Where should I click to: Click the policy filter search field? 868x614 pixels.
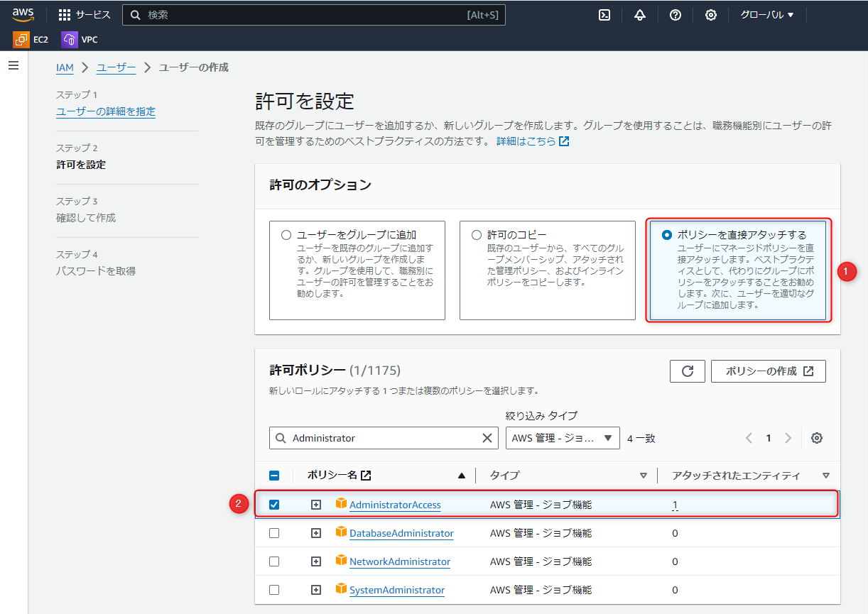pyautogui.click(x=384, y=438)
